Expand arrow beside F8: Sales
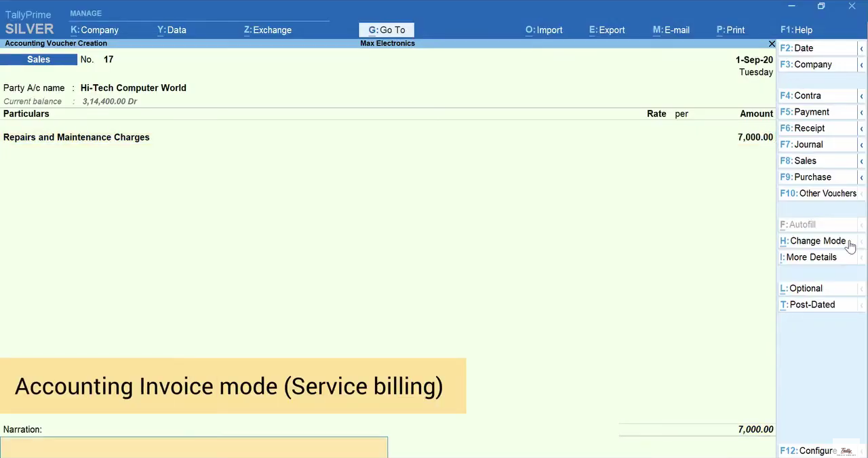Image resolution: width=868 pixels, height=458 pixels. click(x=862, y=161)
